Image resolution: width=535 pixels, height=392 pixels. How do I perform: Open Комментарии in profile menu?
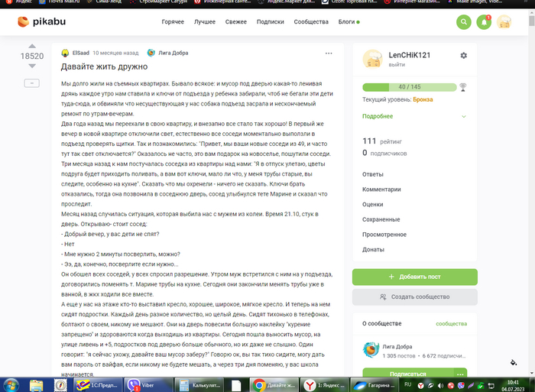tap(381, 189)
